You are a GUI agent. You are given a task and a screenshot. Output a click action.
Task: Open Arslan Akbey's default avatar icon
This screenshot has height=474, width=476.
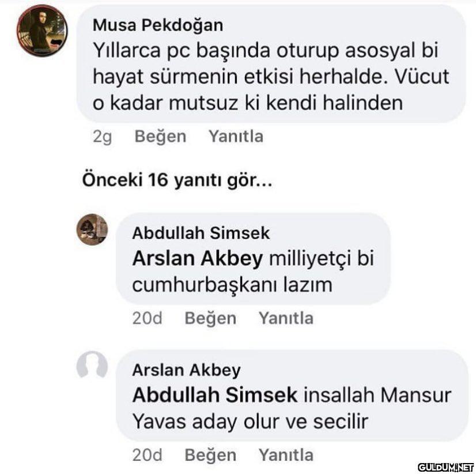click(x=92, y=366)
